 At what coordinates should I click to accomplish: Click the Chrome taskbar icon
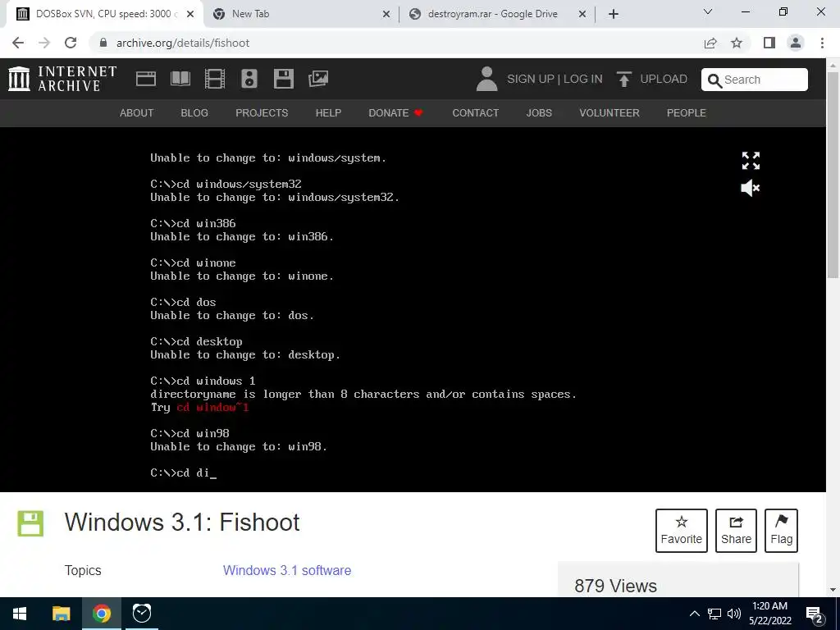tap(101, 614)
